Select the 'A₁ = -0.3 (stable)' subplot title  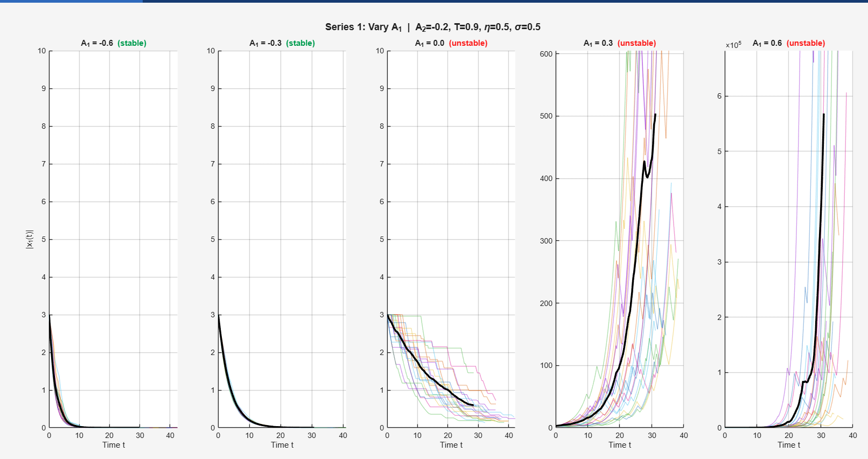point(282,43)
